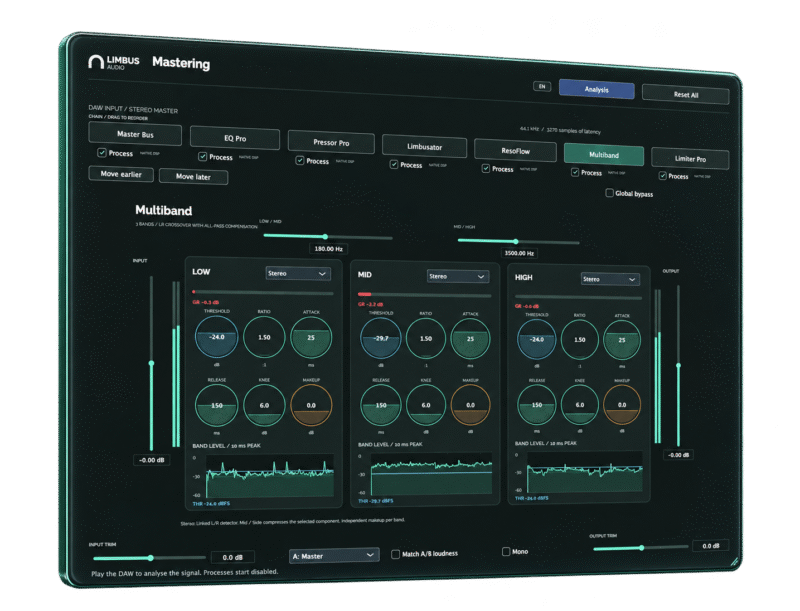Click the MID band Release knob
800x611 pixels.
point(381,405)
